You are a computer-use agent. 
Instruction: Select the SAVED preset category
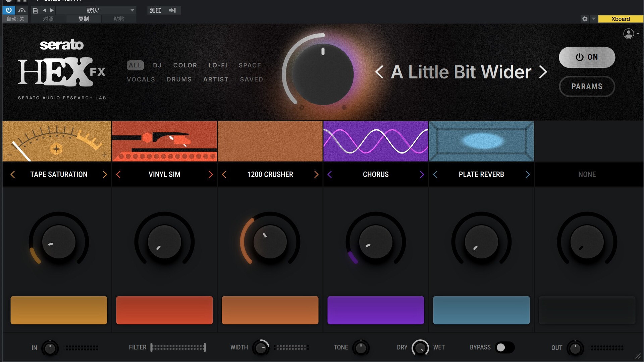252,79
